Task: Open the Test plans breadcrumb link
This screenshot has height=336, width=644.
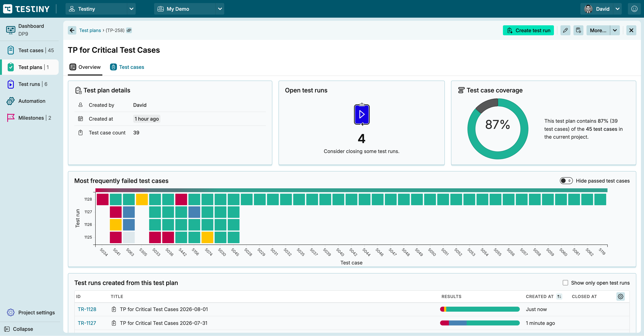Action: [x=90, y=30]
